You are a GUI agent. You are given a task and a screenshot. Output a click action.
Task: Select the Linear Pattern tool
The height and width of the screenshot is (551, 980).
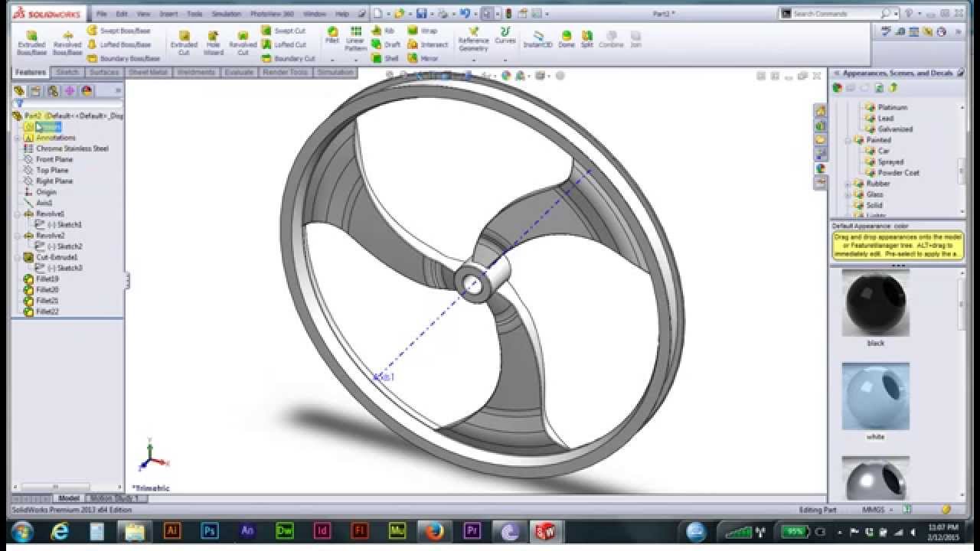(x=355, y=39)
